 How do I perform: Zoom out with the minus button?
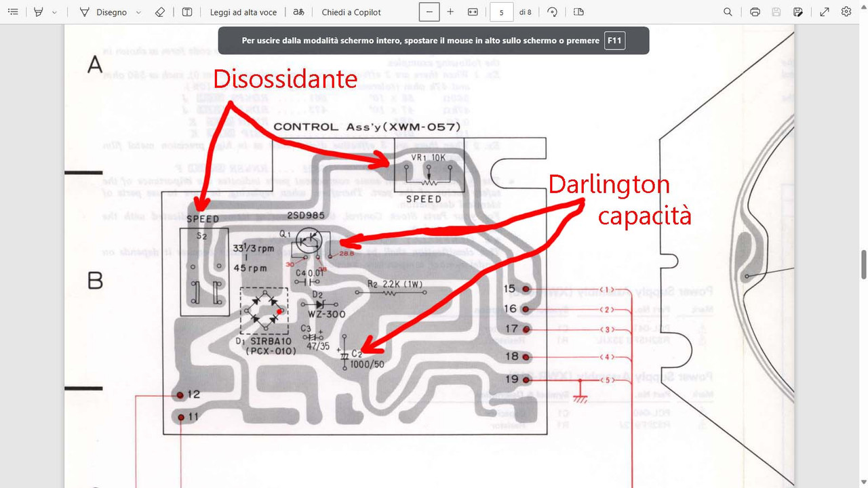[429, 12]
